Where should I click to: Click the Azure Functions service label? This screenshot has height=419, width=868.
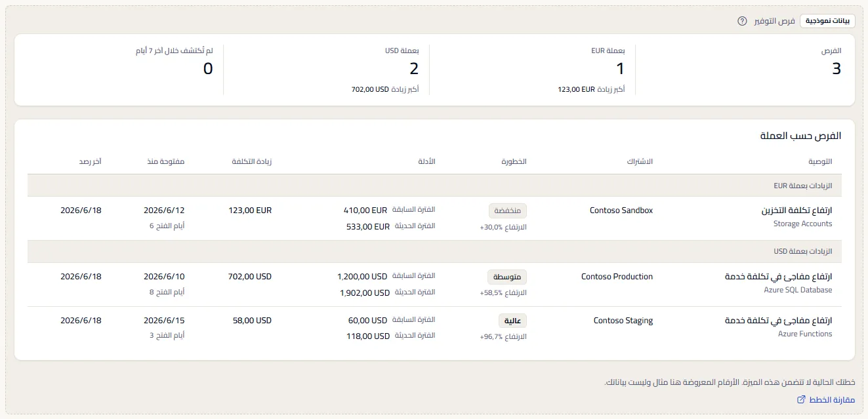tap(805, 334)
